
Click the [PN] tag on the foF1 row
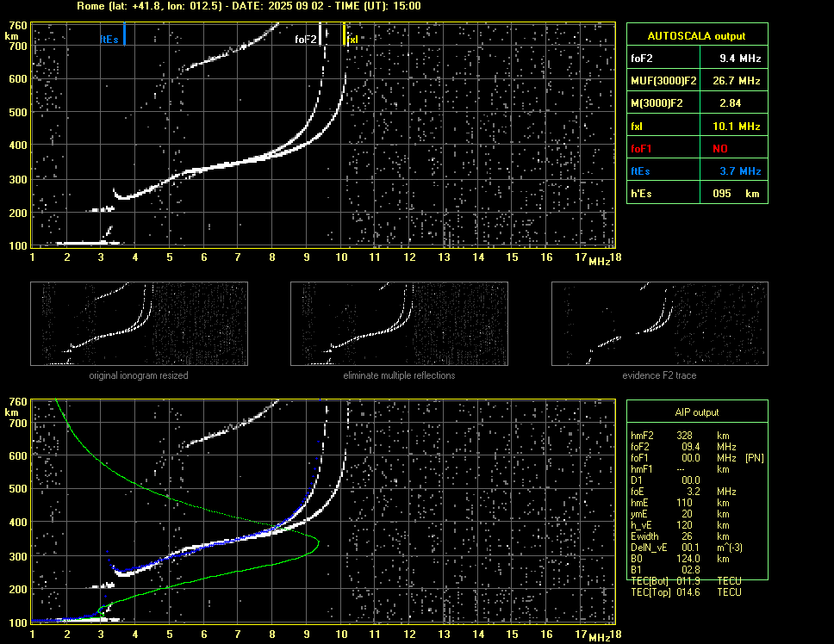coord(754,457)
